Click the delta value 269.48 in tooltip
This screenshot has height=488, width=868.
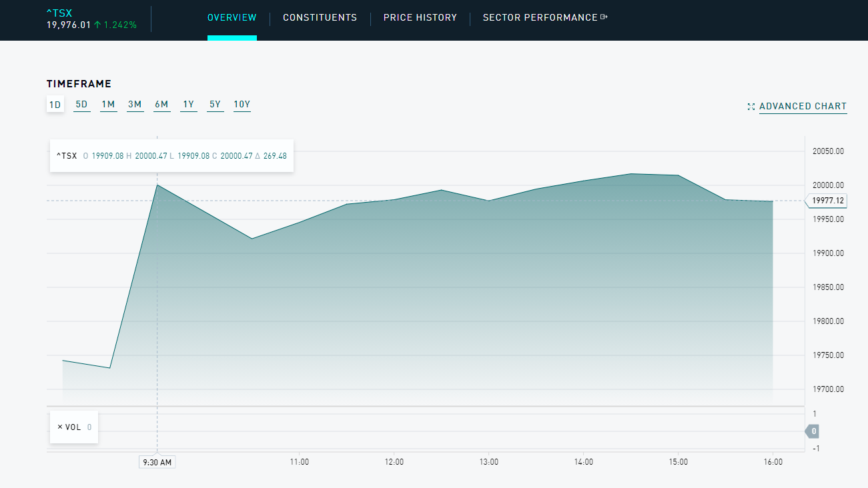tap(274, 156)
